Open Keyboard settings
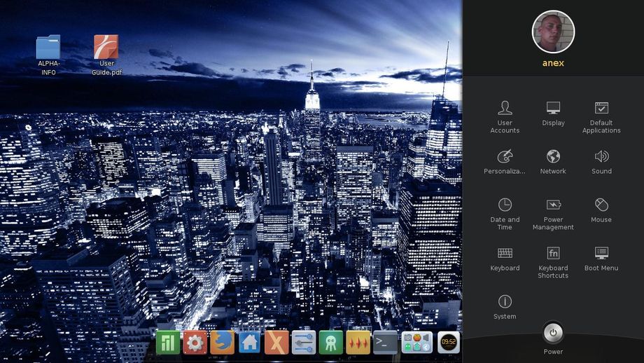 [505, 259]
